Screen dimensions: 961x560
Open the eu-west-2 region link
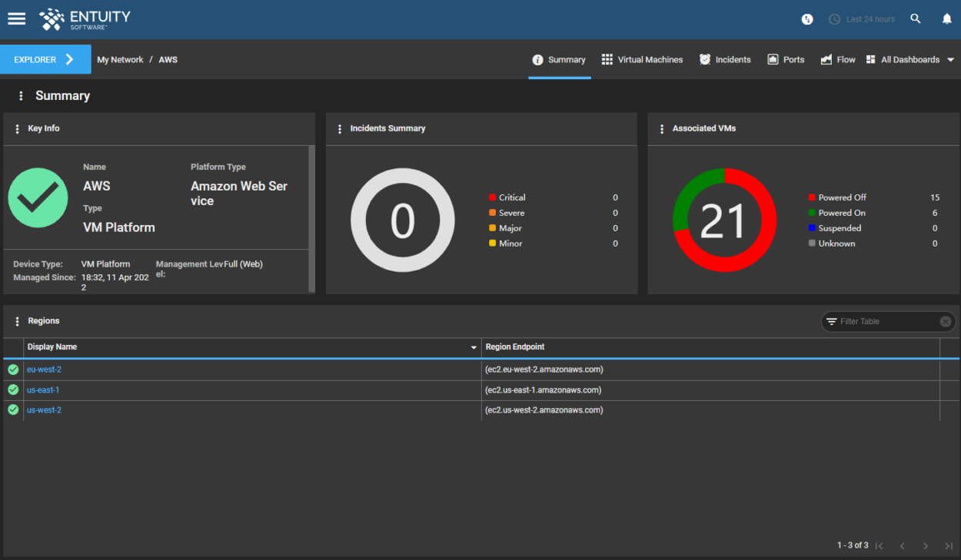pos(44,369)
